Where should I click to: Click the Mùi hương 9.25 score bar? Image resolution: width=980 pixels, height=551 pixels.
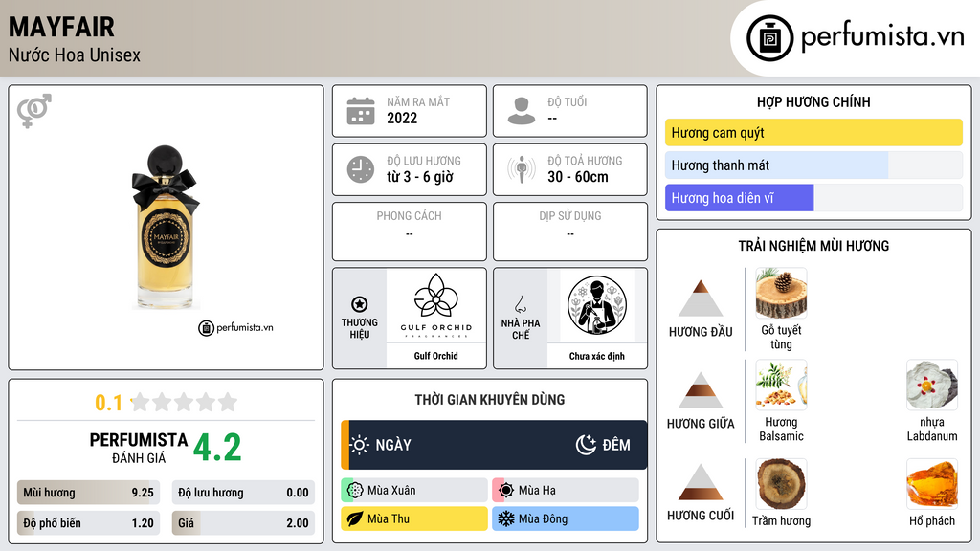coord(88,493)
